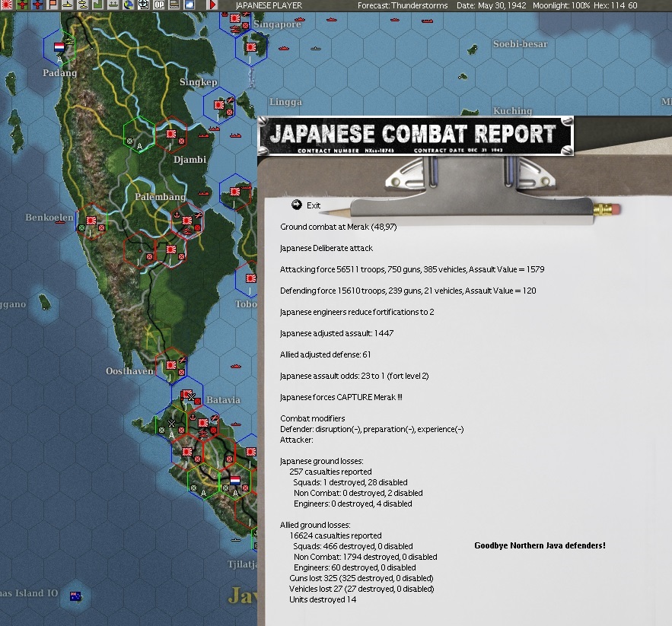Image resolution: width=672 pixels, height=626 pixels.
Task: Click 'Units destroyed 14' line
Action: pyautogui.click(x=323, y=599)
